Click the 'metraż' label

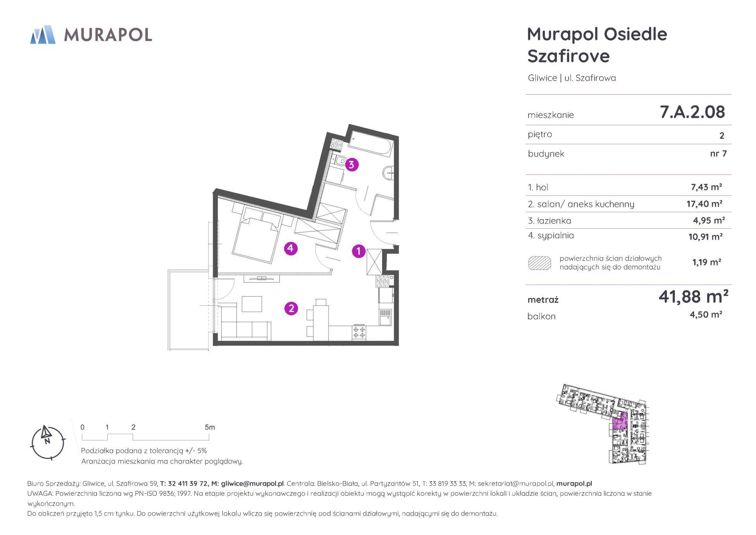point(543,300)
